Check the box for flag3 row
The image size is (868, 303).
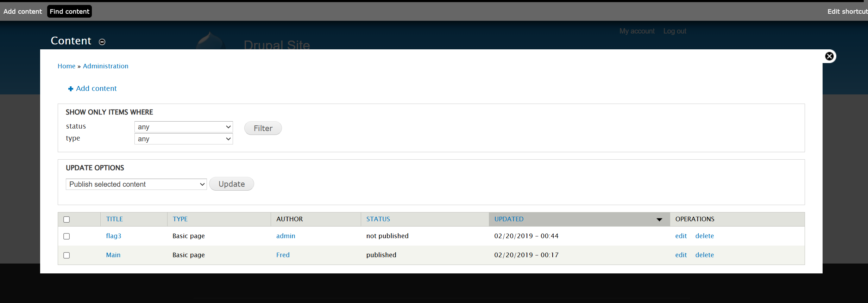(67, 236)
